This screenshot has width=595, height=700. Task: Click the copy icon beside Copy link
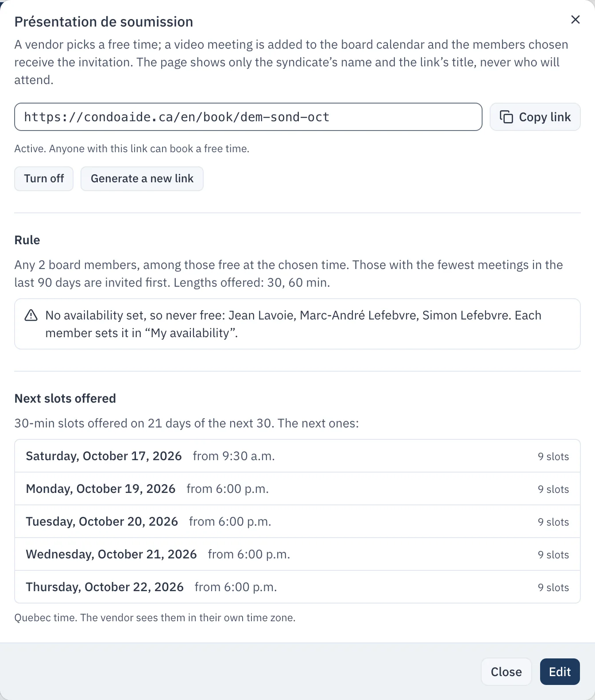click(506, 117)
